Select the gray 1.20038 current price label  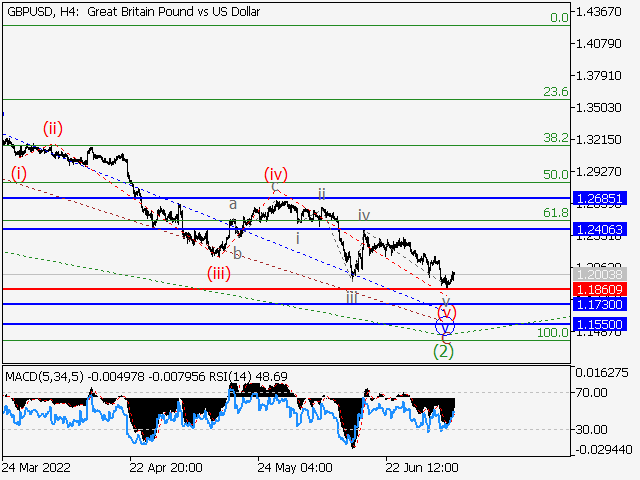[600, 274]
